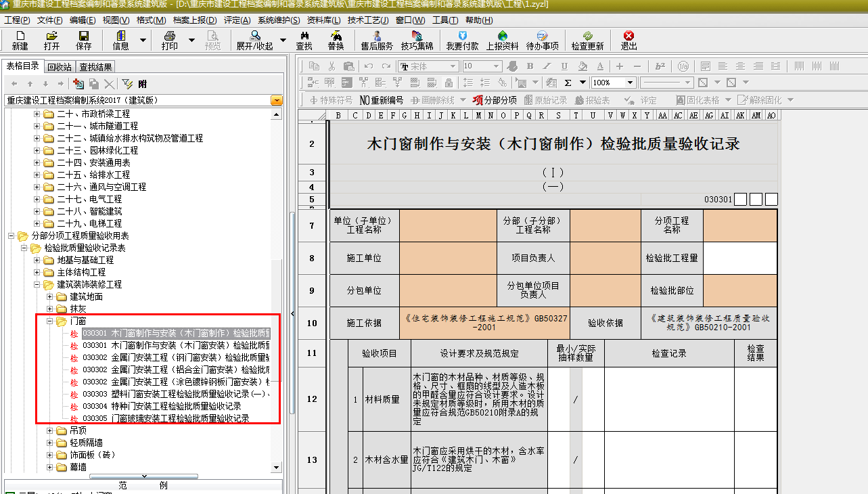Expand the 吊顶 tree node
Image resolution: width=868 pixels, height=494 pixels.
click(50, 430)
